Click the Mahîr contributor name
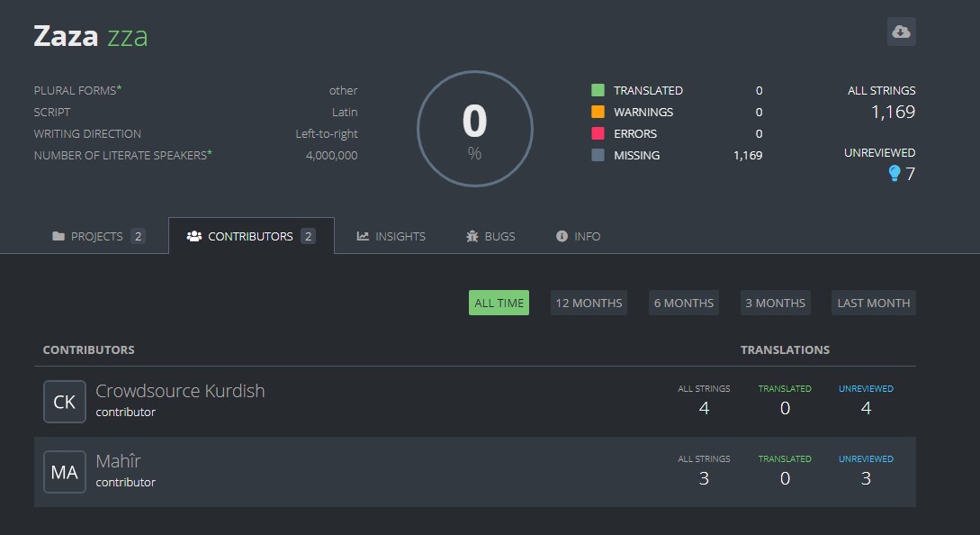 tap(118, 460)
